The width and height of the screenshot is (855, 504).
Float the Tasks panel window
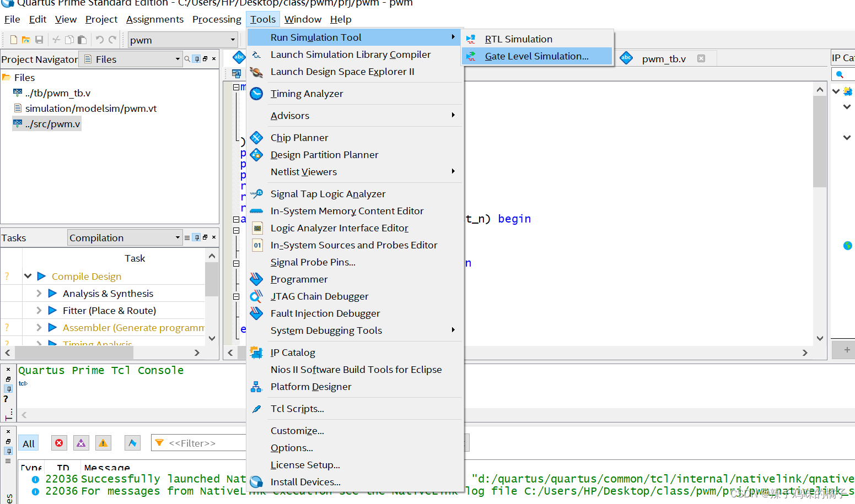click(x=205, y=237)
